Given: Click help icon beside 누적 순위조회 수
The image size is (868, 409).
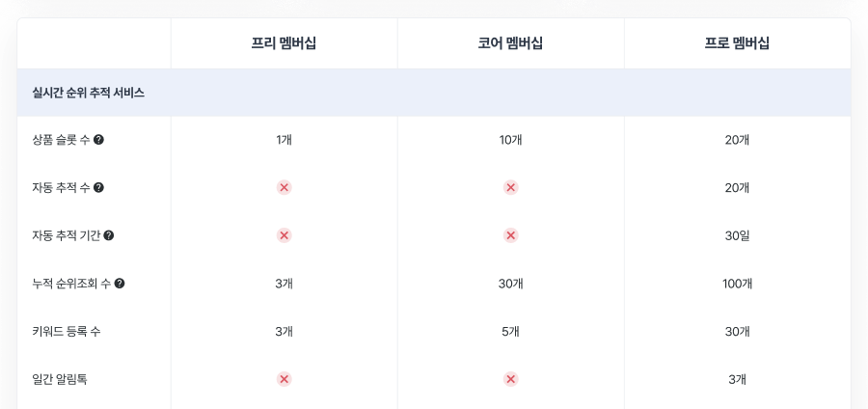Looking at the screenshot, I should (120, 284).
